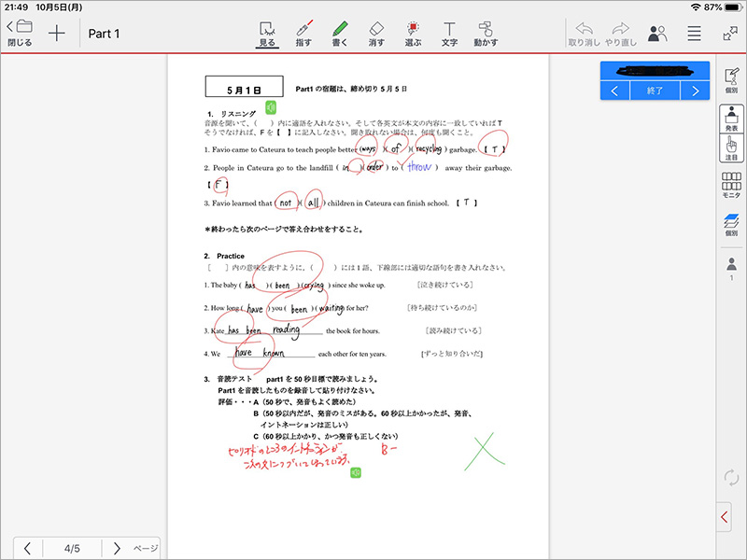Select the 動かす move tool
This screenshot has height=560, width=747.
pyautogui.click(x=486, y=34)
